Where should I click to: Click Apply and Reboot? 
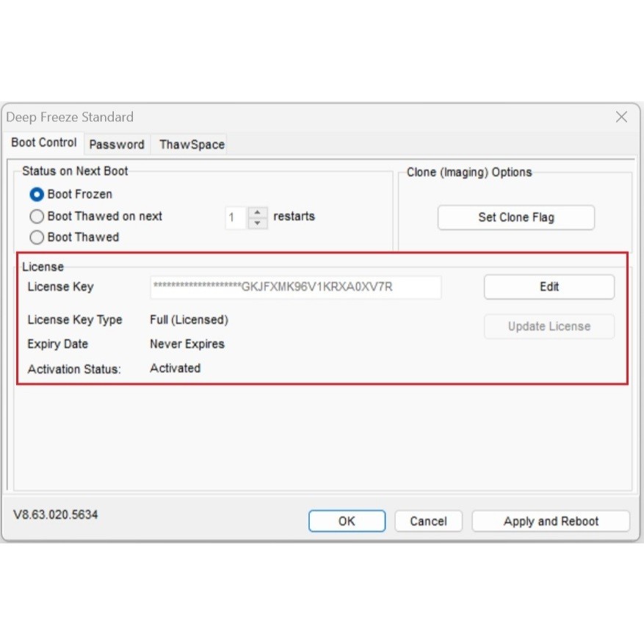551,521
